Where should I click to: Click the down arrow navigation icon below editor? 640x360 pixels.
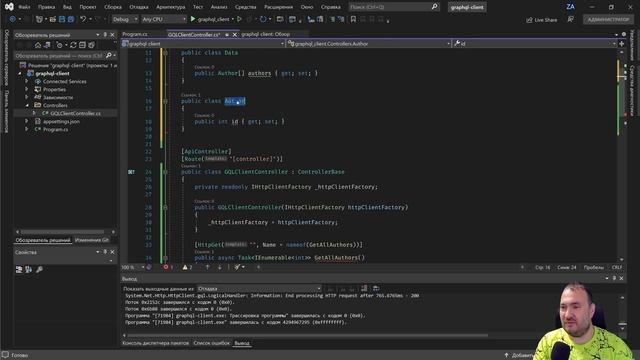(220, 267)
